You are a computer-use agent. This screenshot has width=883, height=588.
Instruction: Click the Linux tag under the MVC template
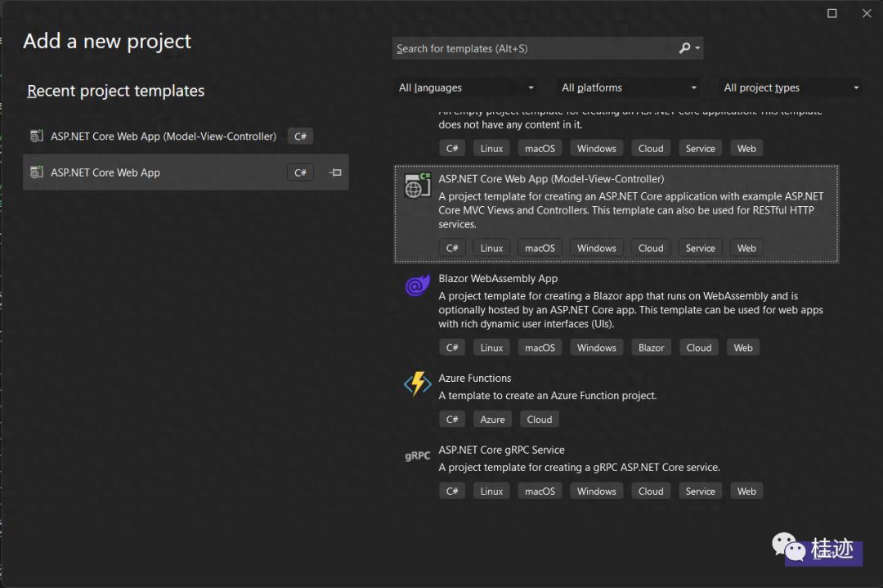(491, 248)
